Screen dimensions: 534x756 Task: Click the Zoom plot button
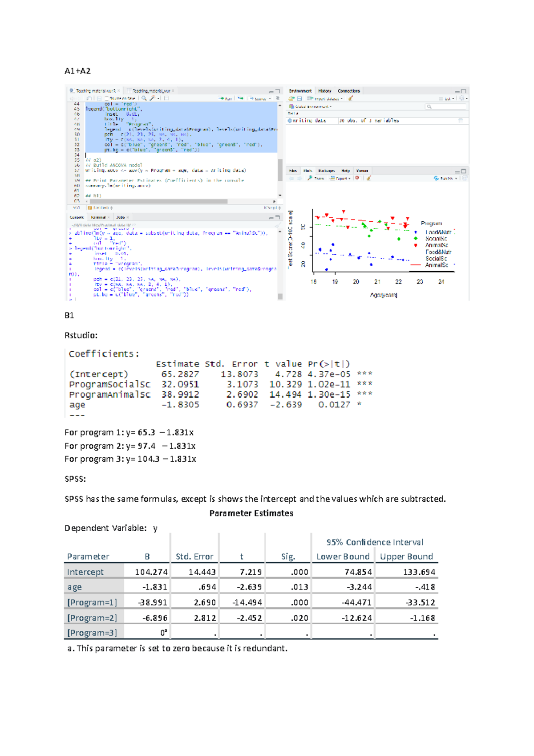coord(316,178)
